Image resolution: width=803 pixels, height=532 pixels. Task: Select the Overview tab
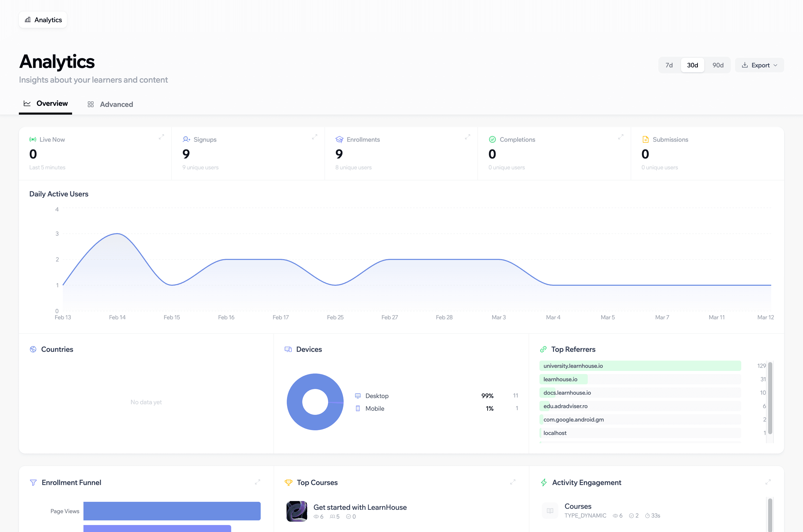click(x=52, y=104)
